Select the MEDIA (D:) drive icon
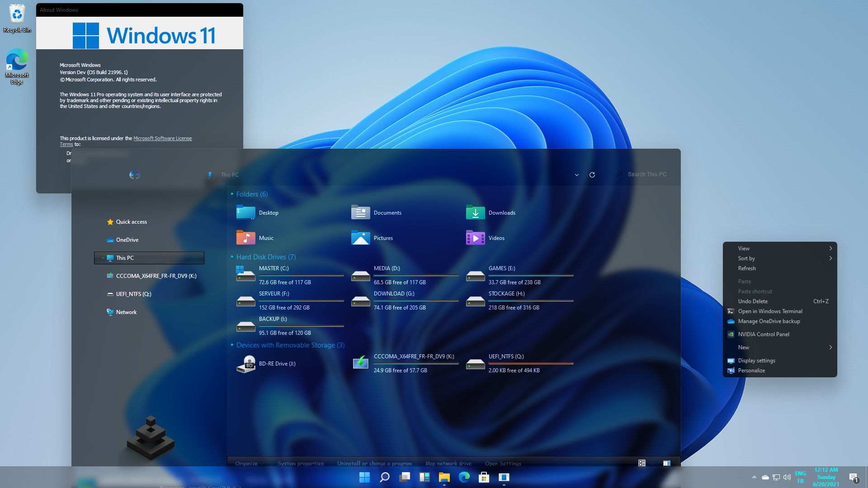Image resolution: width=868 pixels, height=488 pixels. click(x=360, y=276)
